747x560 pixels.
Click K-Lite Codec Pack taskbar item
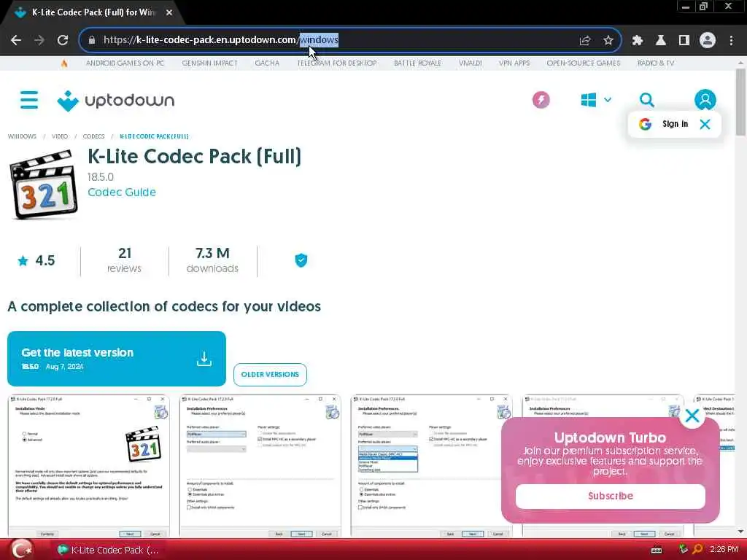pos(108,550)
